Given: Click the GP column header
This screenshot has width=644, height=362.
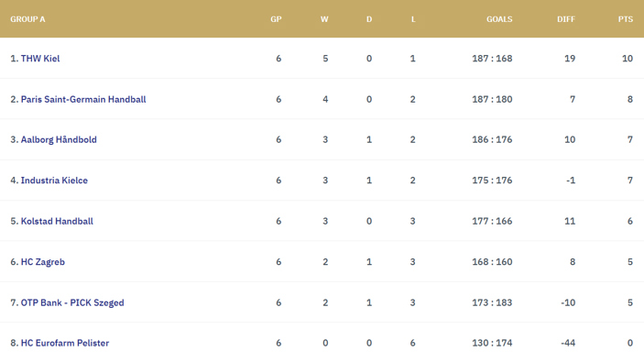Looking at the screenshot, I should click(276, 19).
